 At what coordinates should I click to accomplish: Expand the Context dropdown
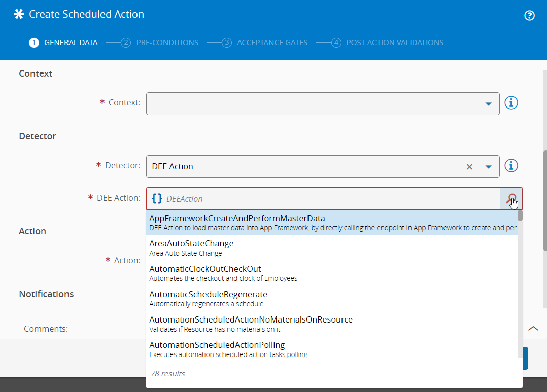488,104
